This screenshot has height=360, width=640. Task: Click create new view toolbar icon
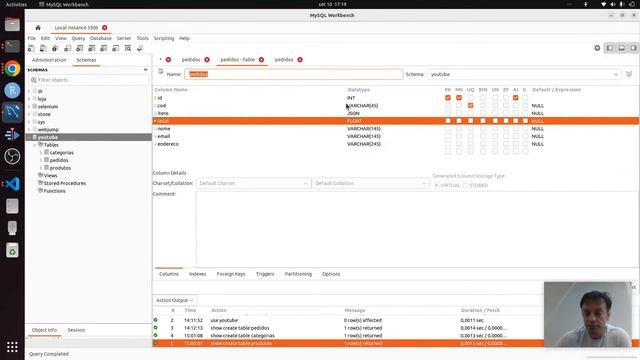91,48
